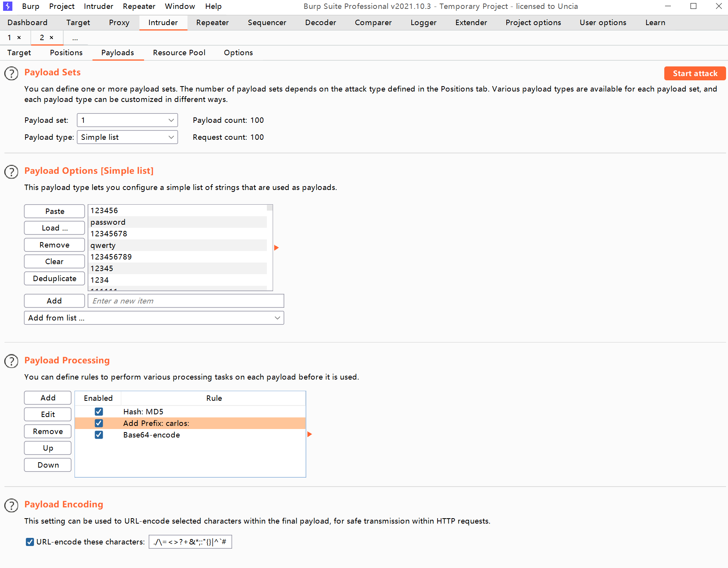Switch to User options tab
Image resolution: width=728 pixels, height=568 pixels.
point(603,22)
